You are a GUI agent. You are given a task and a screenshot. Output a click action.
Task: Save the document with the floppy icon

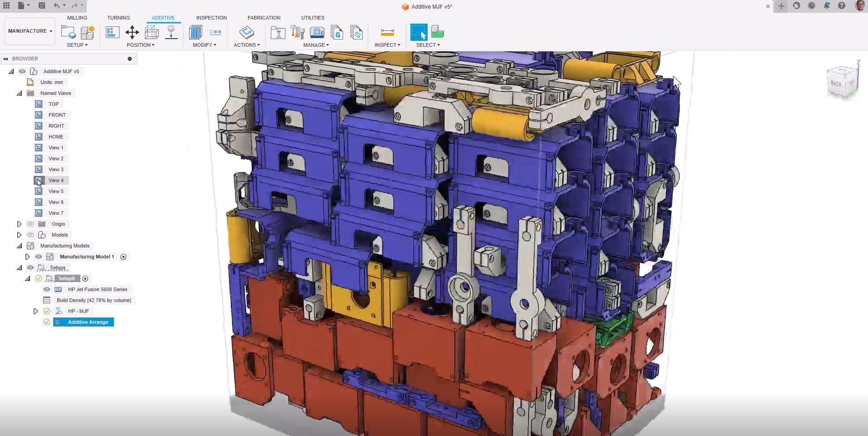click(41, 6)
